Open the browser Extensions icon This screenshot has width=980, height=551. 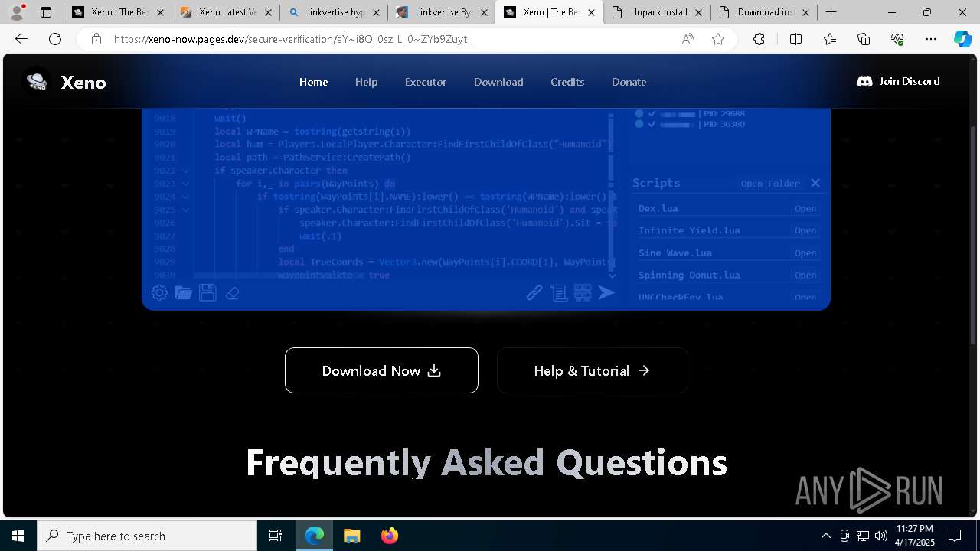pos(759,39)
